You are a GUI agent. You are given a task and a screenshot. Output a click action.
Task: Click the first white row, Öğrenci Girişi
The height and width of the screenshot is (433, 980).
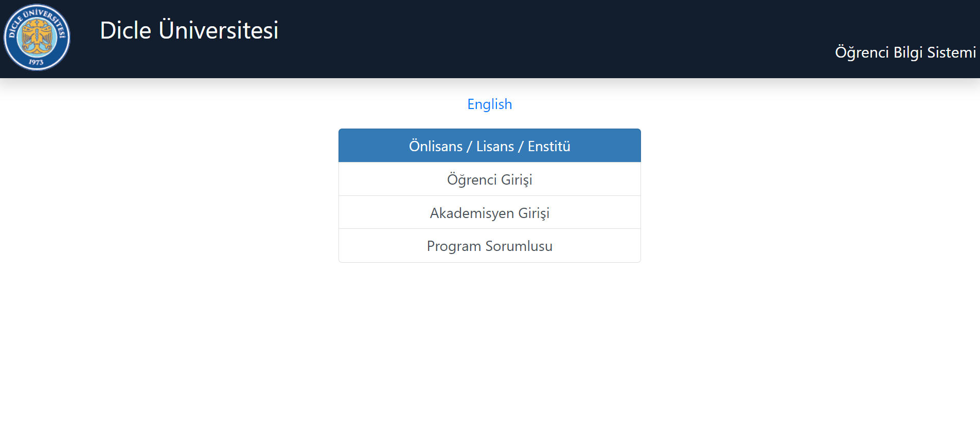(x=489, y=179)
